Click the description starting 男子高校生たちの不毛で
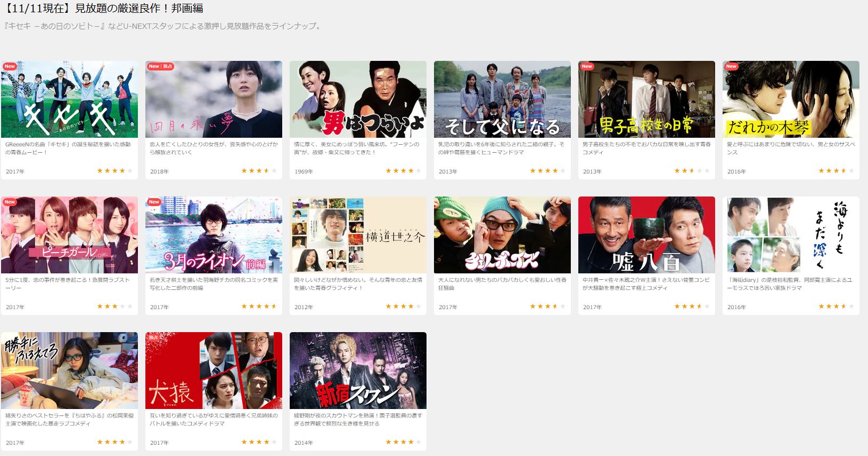The width and height of the screenshot is (868, 456). point(647,148)
